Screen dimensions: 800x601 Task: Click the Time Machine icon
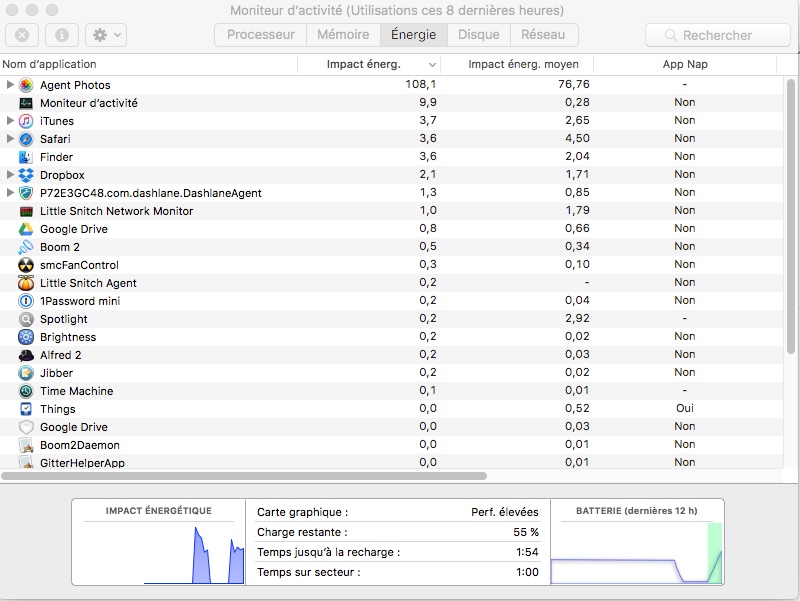(x=26, y=391)
